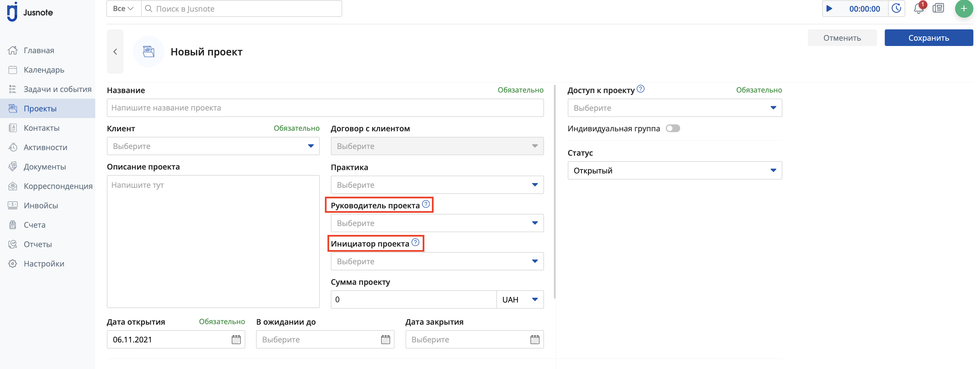
Task: Open Активности in sidebar
Action: coord(48,147)
